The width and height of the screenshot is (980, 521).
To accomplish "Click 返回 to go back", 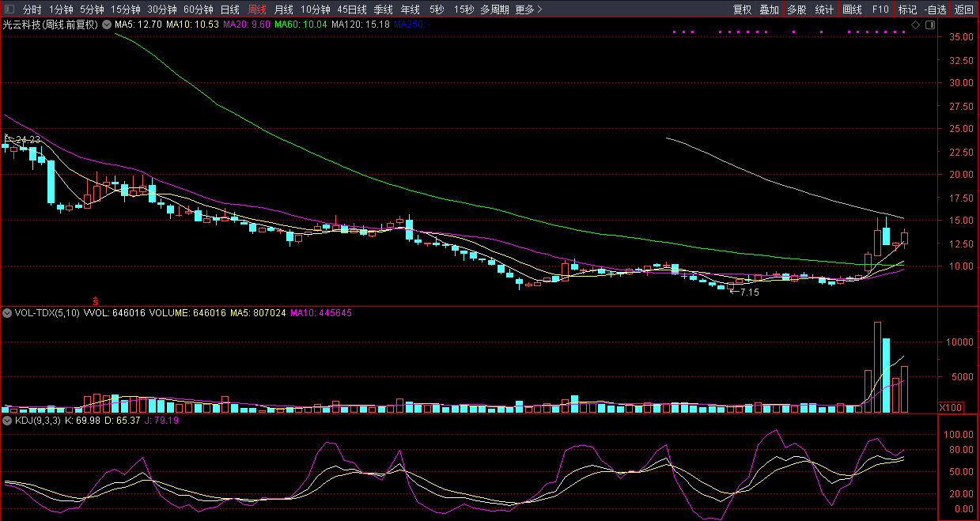I will (x=964, y=9).
